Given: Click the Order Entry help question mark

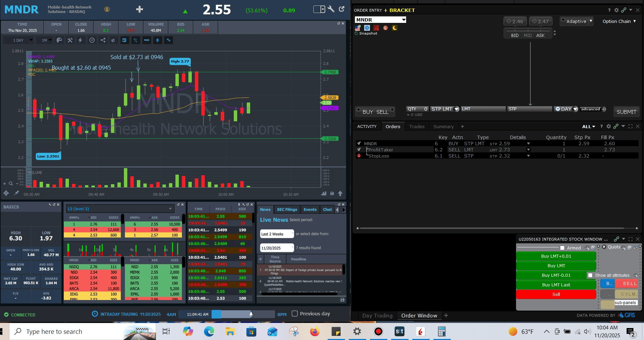Looking at the screenshot, I should coord(610,10).
